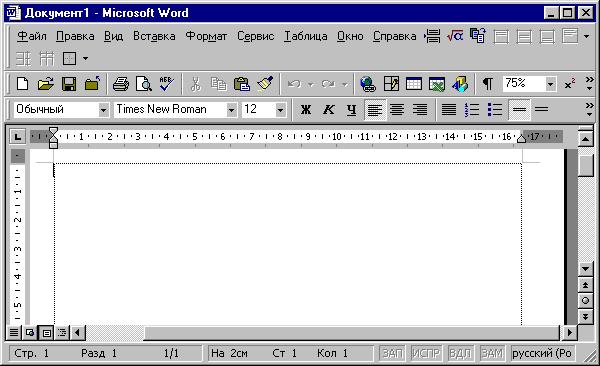
Task: Open the Правка menu
Action: point(75,36)
